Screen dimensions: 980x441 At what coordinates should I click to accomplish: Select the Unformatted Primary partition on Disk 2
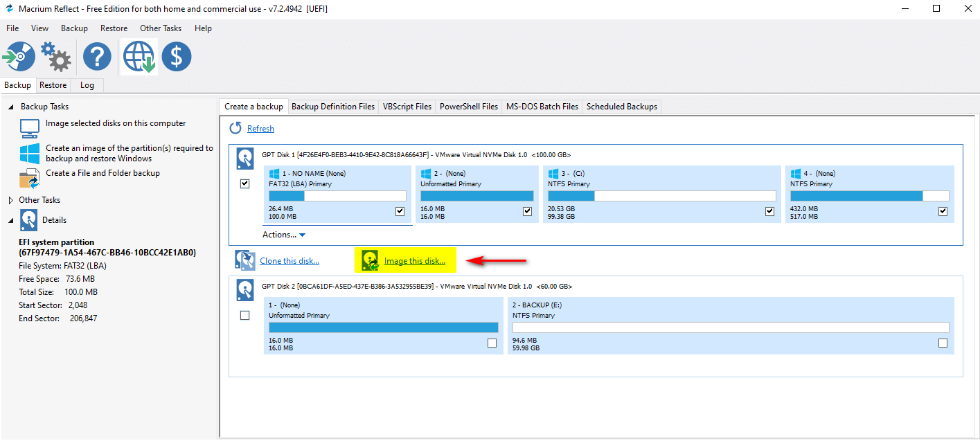pyautogui.click(x=383, y=327)
